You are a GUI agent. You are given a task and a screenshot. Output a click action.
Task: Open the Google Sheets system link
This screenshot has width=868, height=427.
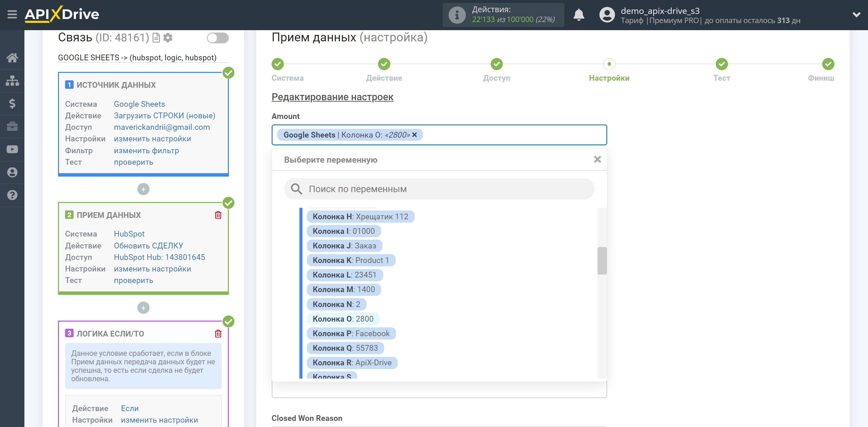click(x=139, y=104)
